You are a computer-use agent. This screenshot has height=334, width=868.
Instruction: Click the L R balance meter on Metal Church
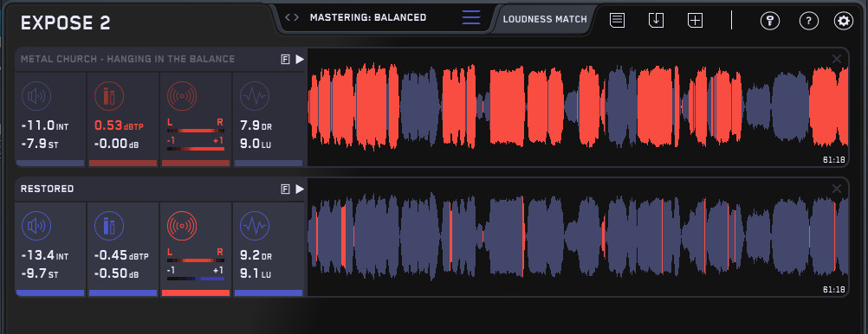[196, 125]
